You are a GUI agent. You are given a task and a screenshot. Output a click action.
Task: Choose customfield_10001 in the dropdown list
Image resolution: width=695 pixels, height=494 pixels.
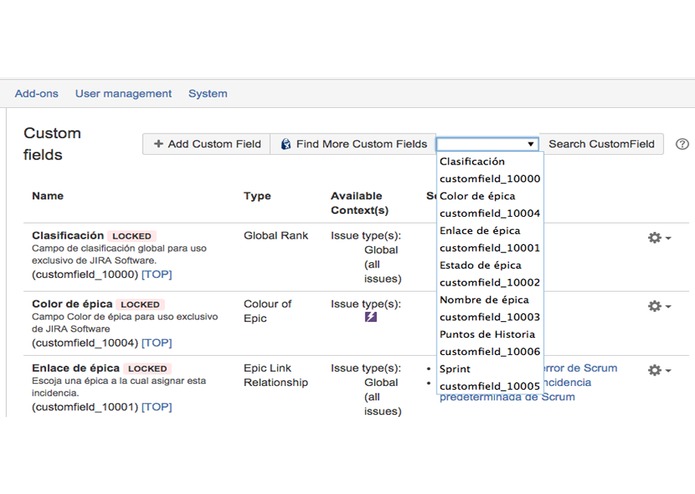490,248
